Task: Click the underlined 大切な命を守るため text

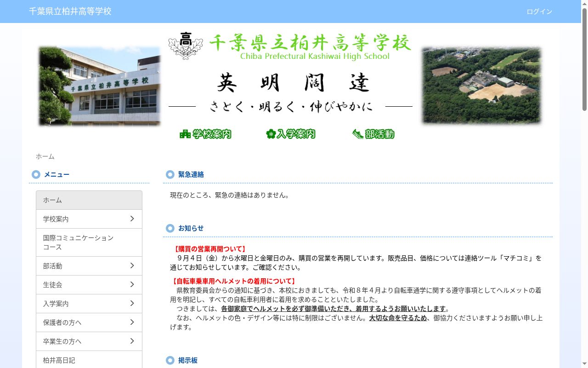Action: point(398,318)
